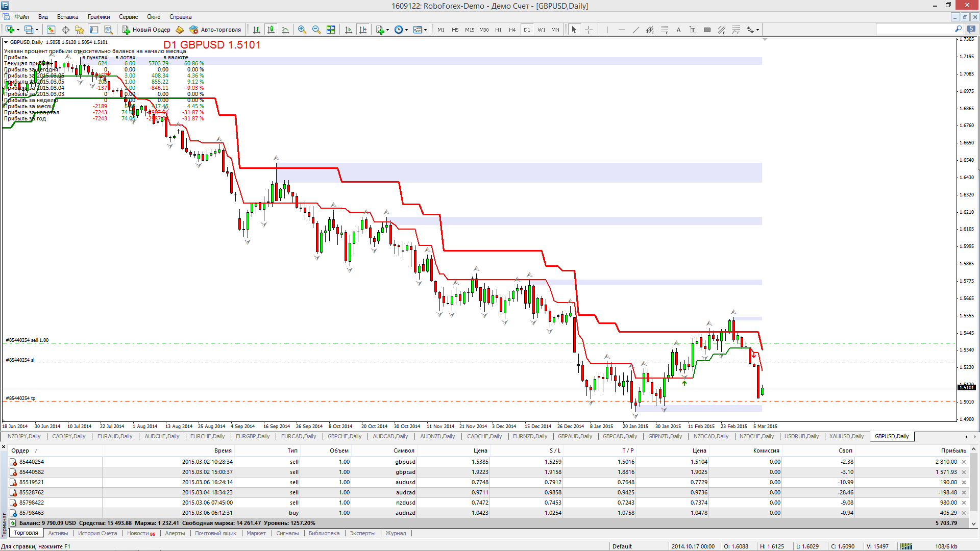
Task: Switch to the EURAUD,Daily chart tab
Action: click(x=115, y=436)
